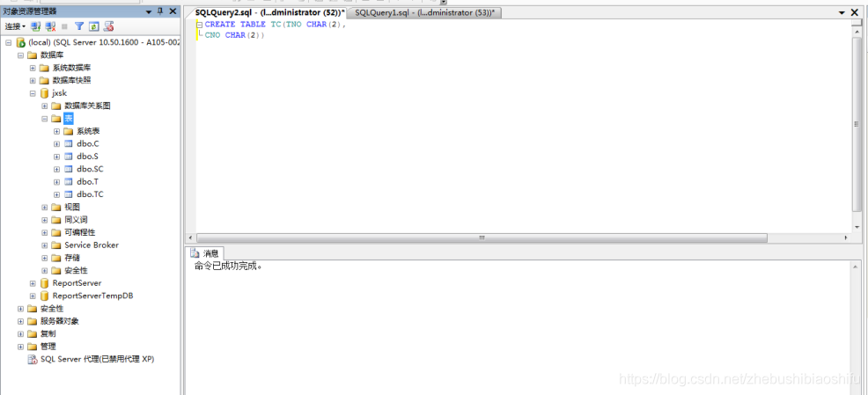This screenshot has width=868, height=395.
Task: Expand the 同义词 folder
Action: coord(45,220)
